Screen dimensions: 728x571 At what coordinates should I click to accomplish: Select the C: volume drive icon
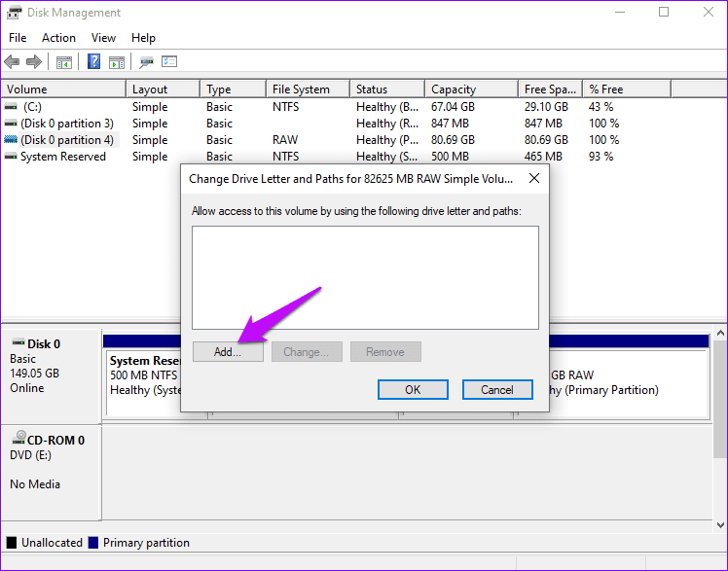coord(11,107)
